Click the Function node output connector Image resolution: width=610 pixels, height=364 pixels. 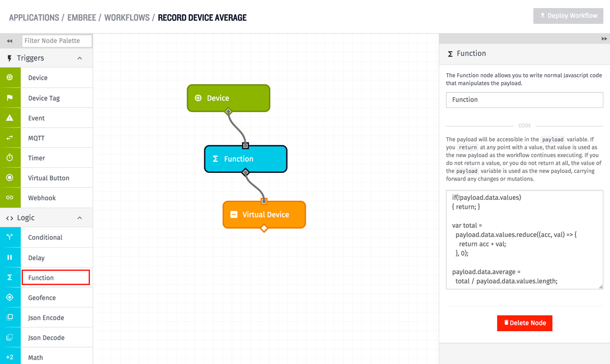(x=246, y=172)
